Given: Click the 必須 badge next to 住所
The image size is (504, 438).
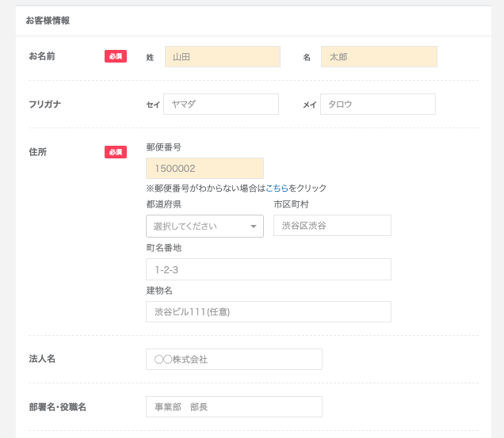Looking at the screenshot, I should 116,152.
